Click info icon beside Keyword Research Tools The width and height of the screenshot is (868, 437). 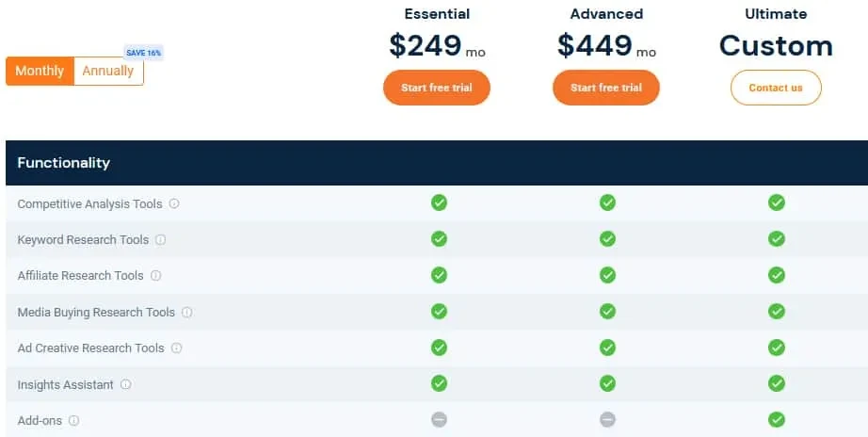[161, 240]
